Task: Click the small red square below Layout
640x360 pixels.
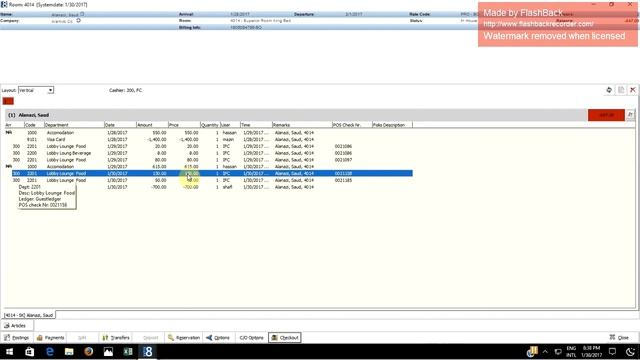Action: [8, 101]
